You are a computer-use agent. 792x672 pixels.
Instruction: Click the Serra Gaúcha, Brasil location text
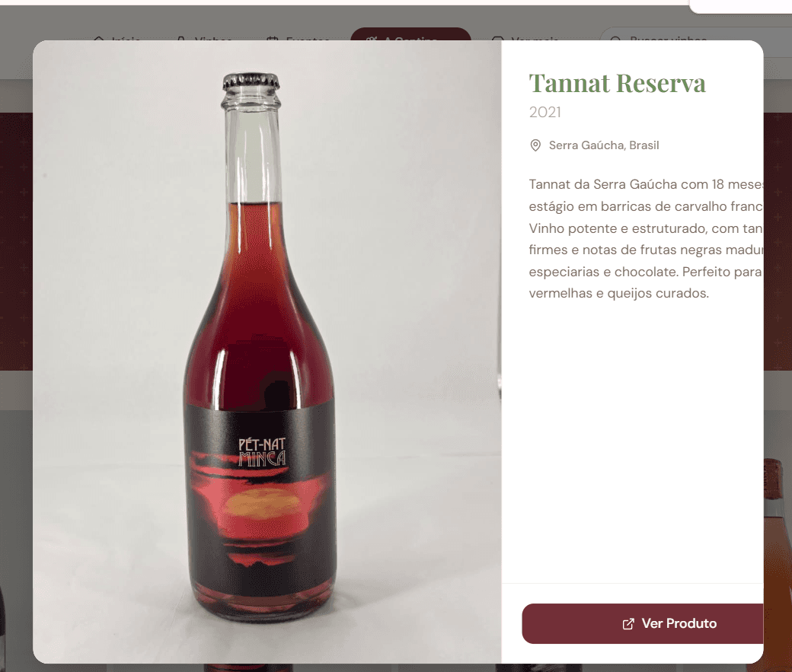click(x=604, y=145)
